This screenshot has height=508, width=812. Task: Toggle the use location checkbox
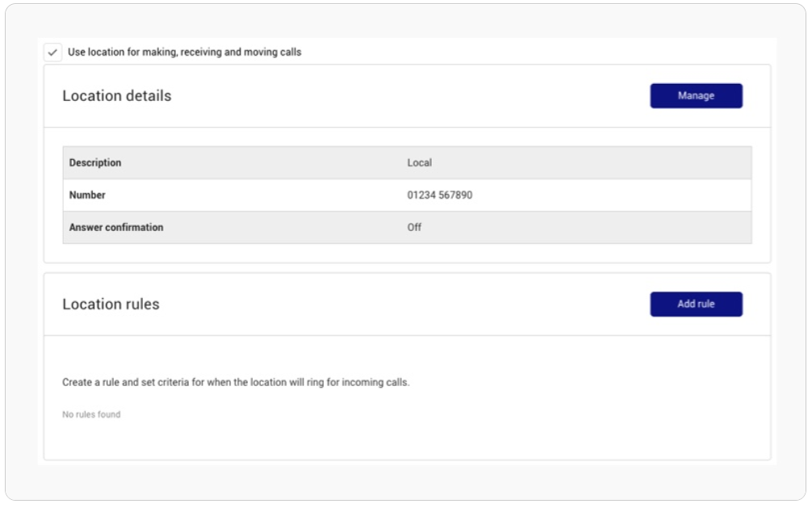52,52
